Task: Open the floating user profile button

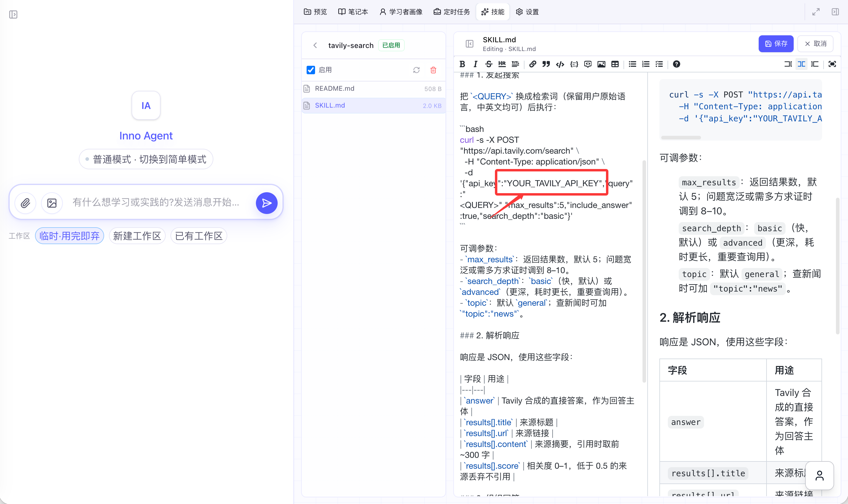Action: [819, 475]
